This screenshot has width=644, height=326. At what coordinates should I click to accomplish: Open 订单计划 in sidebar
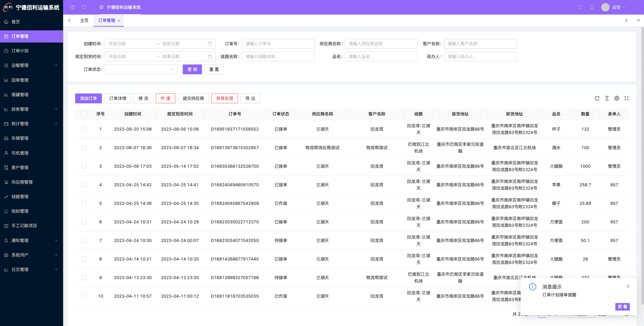click(31, 51)
